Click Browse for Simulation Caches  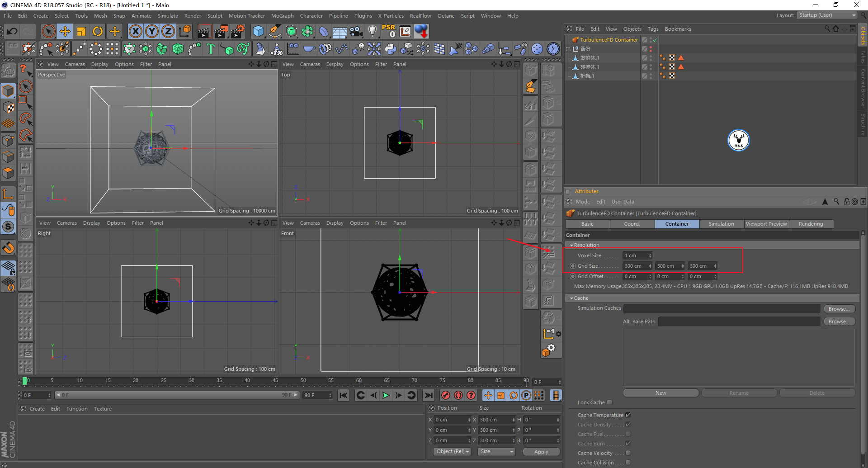tap(839, 309)
